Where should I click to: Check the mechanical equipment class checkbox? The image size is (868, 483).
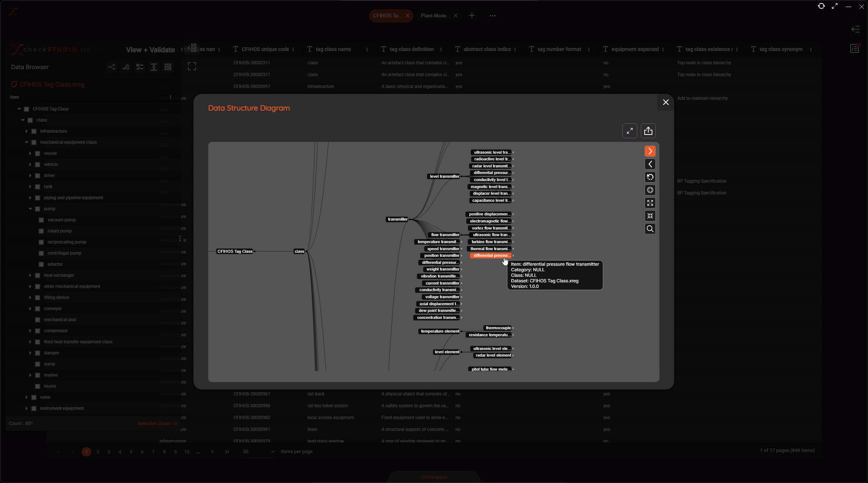pos(34,142)
